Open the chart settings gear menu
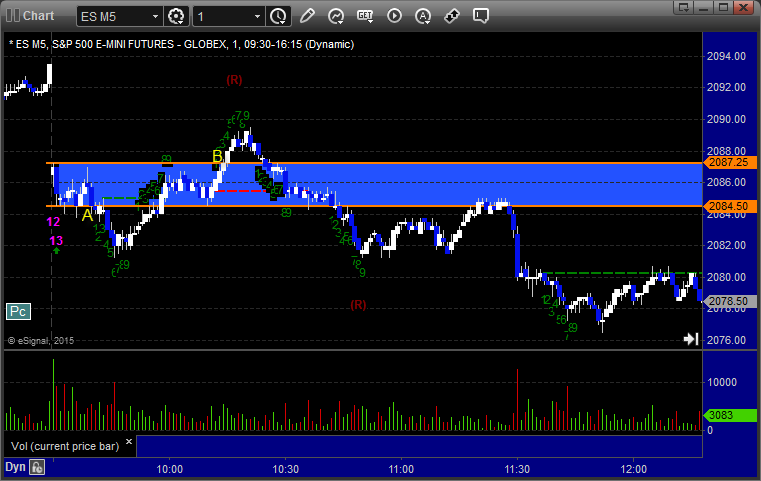Image resolution: width=761 pixels, height=481 pixels. [176, 16]
